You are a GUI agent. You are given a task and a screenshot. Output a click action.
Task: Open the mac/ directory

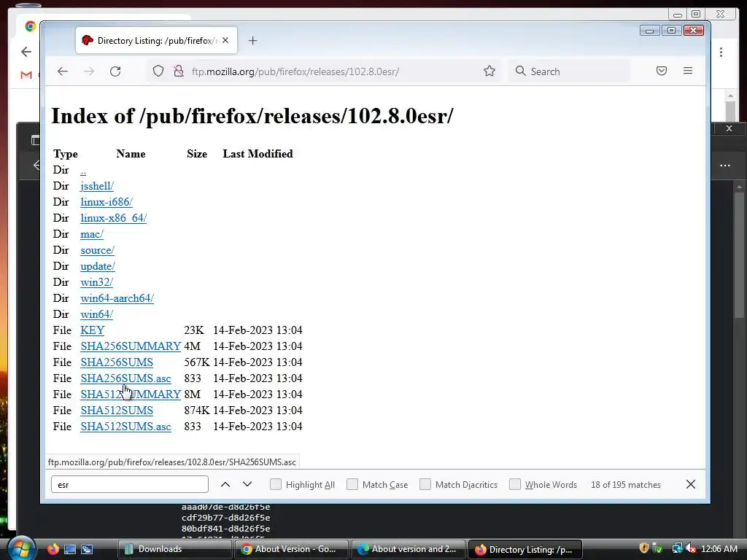[x=91, y=234]
